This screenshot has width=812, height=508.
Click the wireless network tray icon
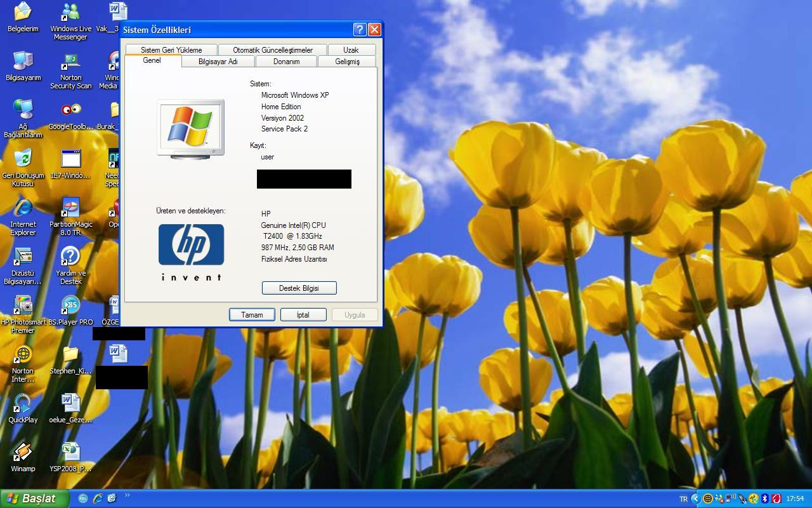(731, 498)
